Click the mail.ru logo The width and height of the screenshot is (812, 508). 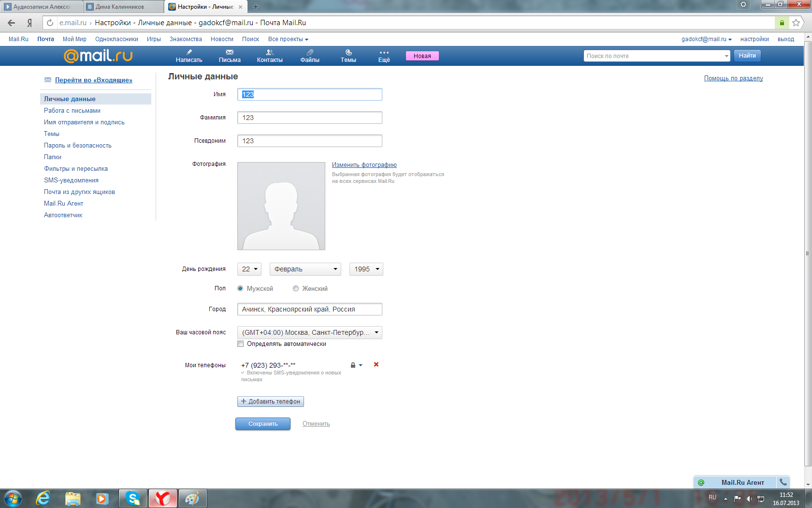98,56
